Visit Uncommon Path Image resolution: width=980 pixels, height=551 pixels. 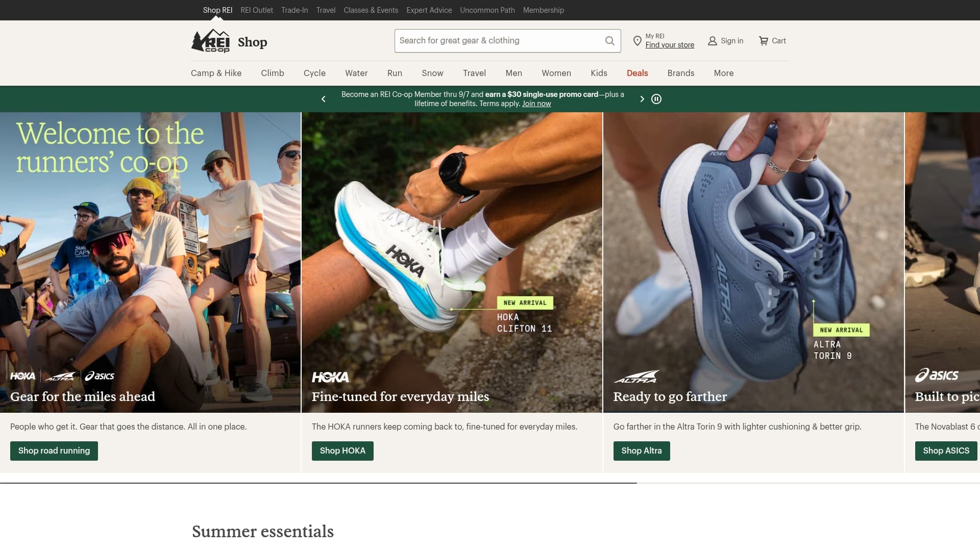pos(487,10)
